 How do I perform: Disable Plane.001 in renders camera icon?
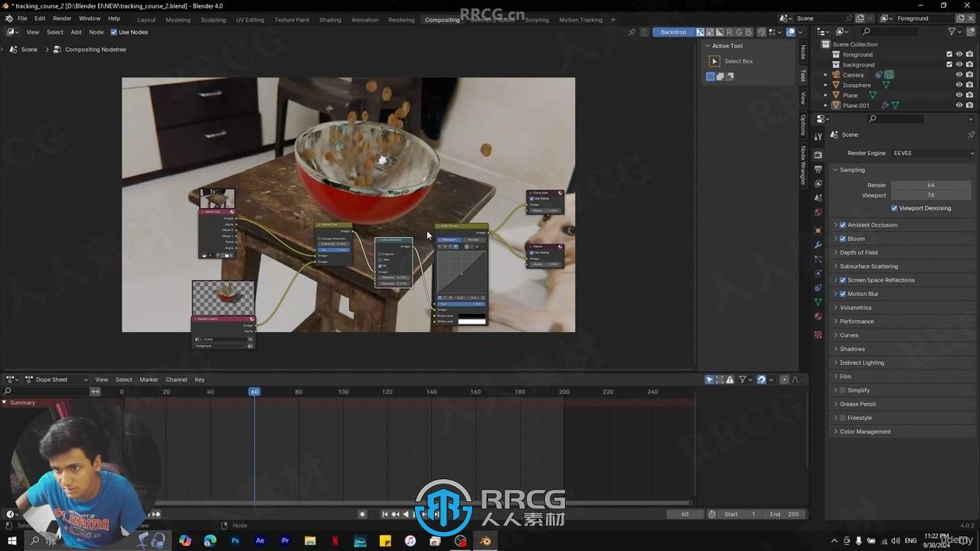(969, 106)
